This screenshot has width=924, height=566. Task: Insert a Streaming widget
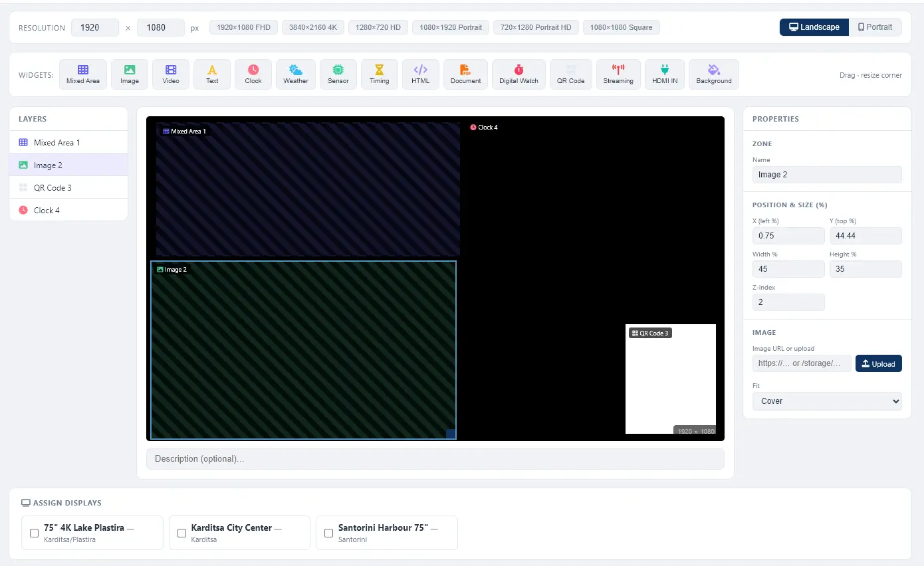point(618,74)
